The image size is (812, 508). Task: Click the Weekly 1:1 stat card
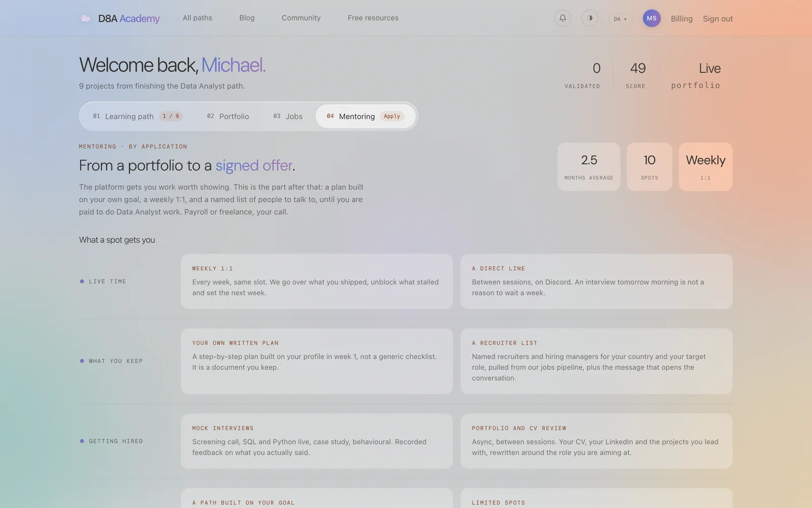click(x=705, y=167)
